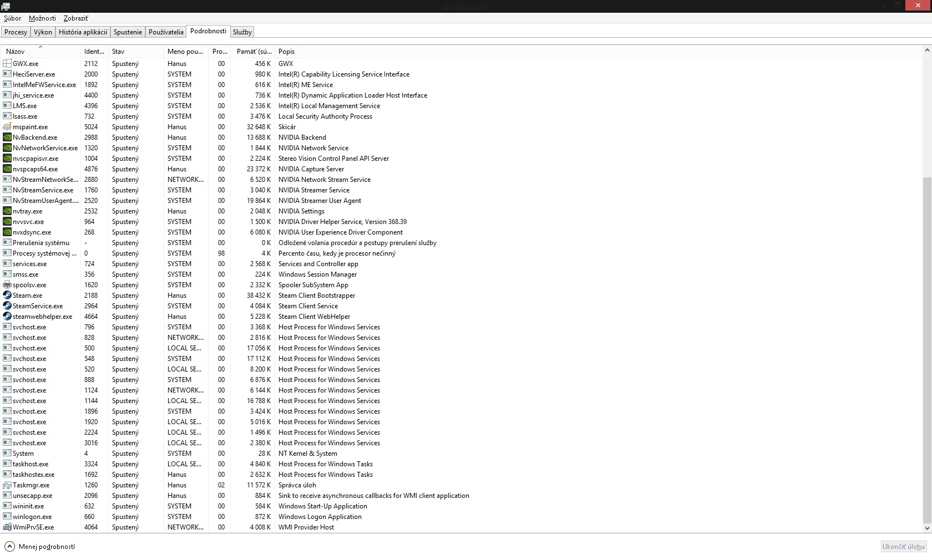Image resolution: width=932 pixels, height=560 pixels.
Task: Click the IntelMeFWService.exe icon
Action: pos(7,85)
